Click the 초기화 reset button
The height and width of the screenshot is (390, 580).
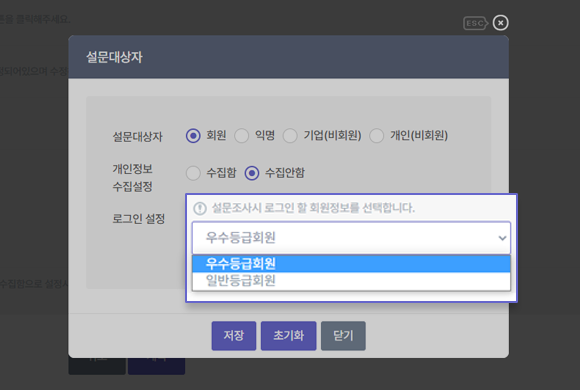289,336
